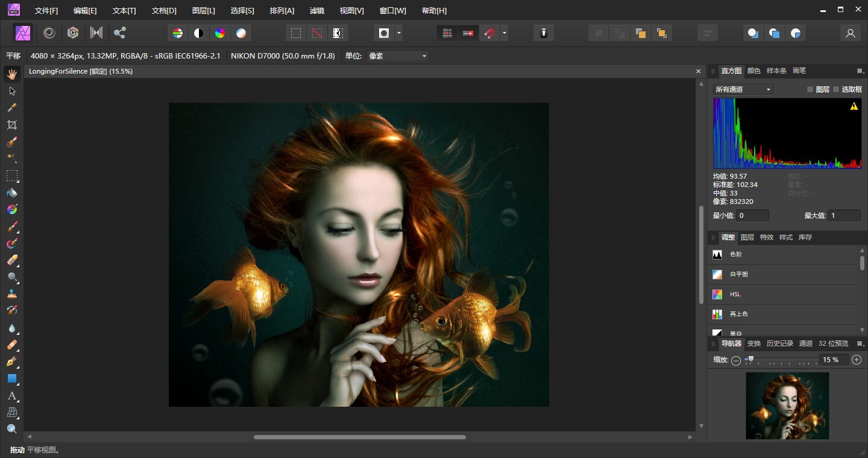The image size is (868, 458).
Task: Open the 滤镜 menu
Action: [316, 11]
